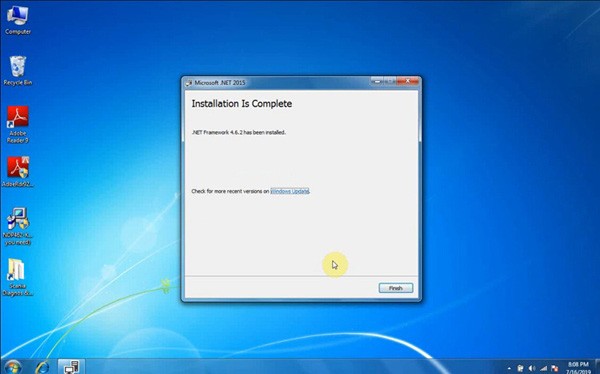This screenshot has height=374, width=600.
Task: Show hidden tray icons arrow
Action: coord(509,368)
